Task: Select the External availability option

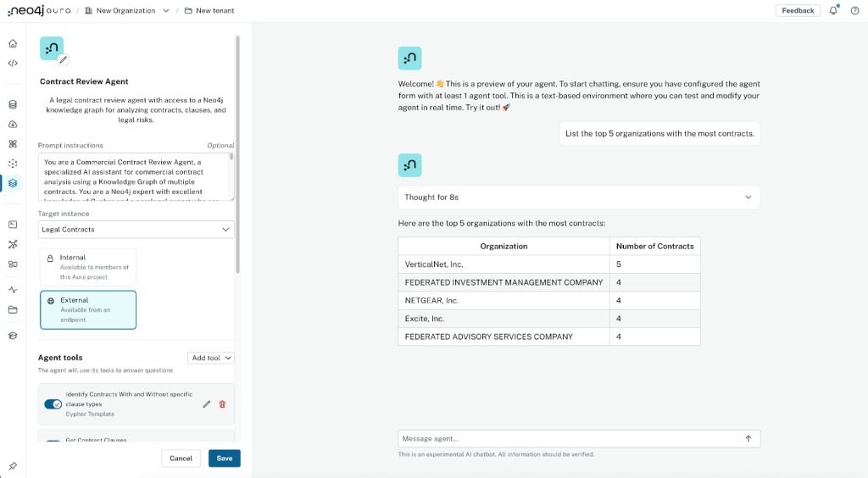Action: coord(87,309)
